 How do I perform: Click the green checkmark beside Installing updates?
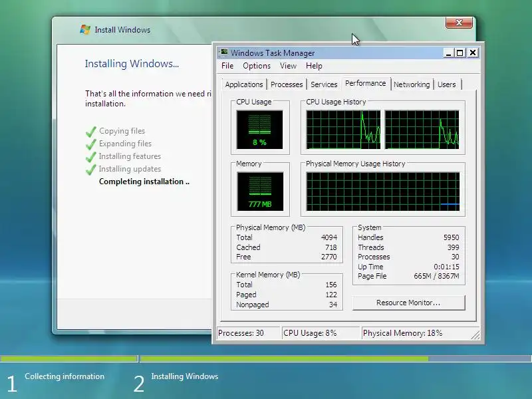click(x=91, y=169)
